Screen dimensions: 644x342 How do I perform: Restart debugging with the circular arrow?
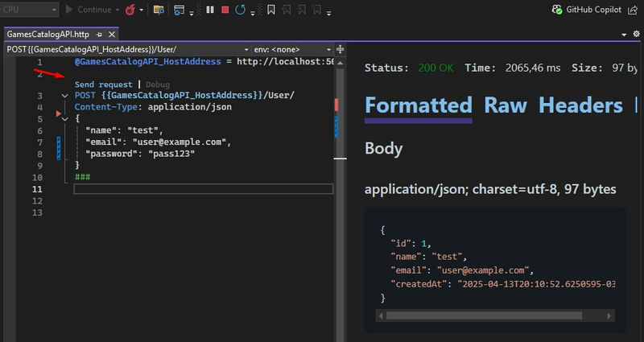coord(239,10)
